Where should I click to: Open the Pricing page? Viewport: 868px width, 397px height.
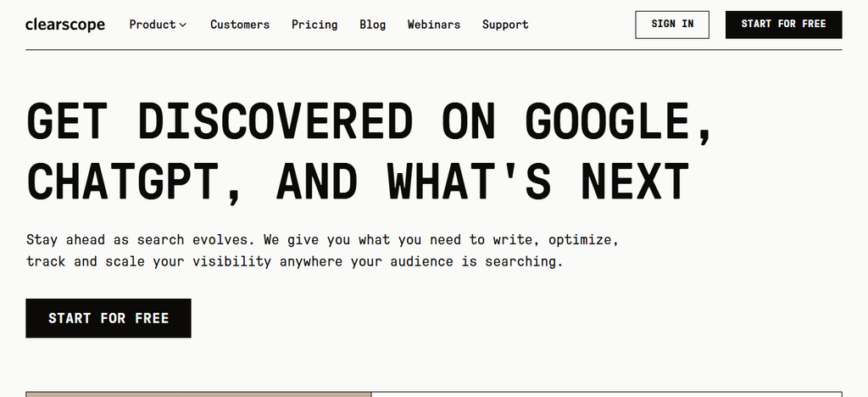point(314,25)
